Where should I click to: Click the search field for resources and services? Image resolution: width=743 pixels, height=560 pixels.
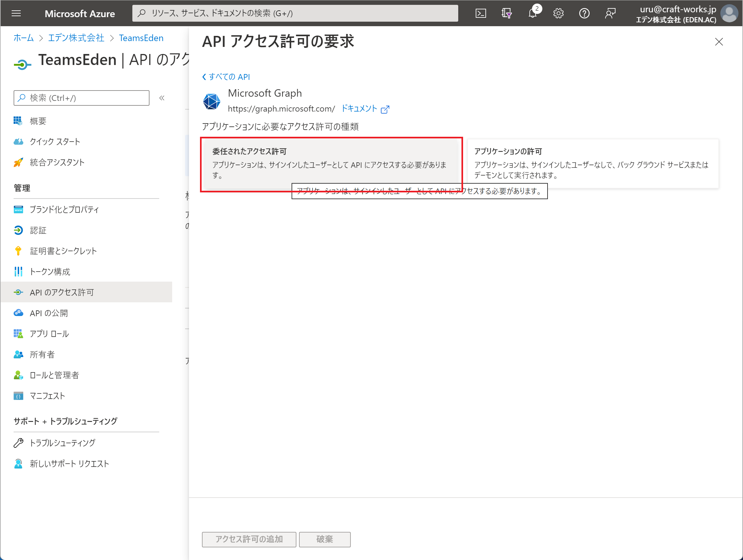pyautogui.click(x=295, y=14)
